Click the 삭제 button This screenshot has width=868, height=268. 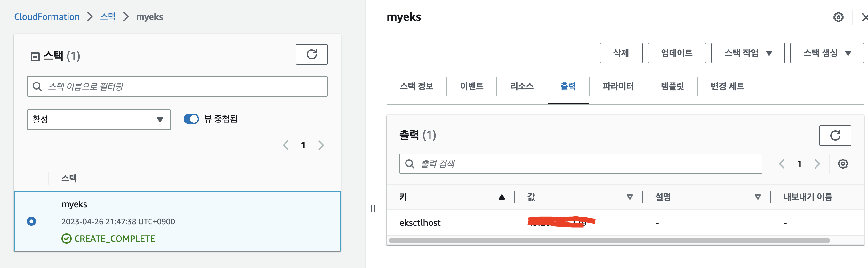click(x=621, y=53)
